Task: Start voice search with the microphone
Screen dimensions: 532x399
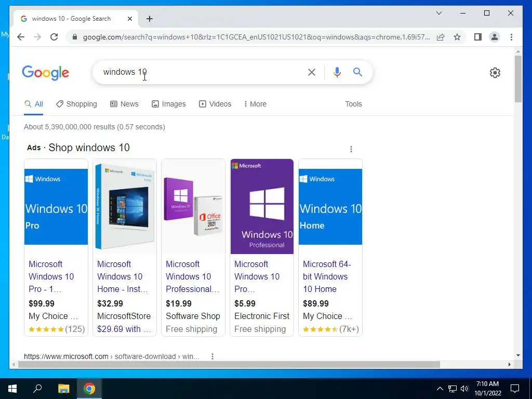Action: click(x=337, y=72)
